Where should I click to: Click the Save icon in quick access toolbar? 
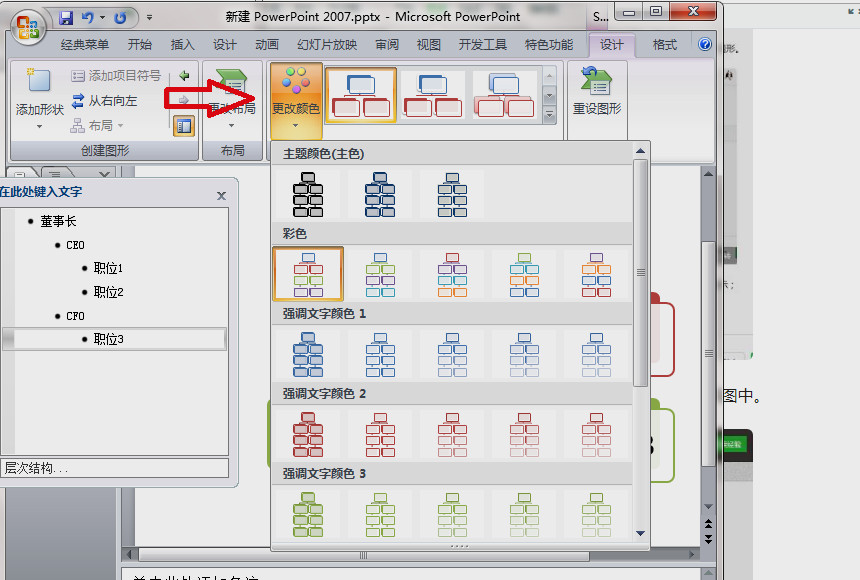click(x=67, y=18)
